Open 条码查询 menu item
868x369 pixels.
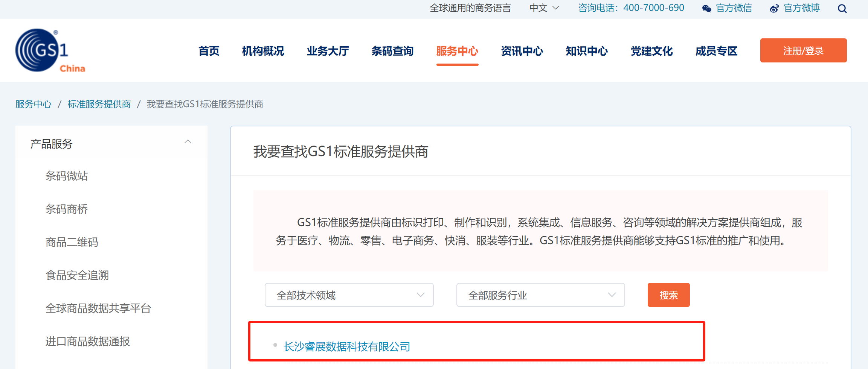coord(392,51)
